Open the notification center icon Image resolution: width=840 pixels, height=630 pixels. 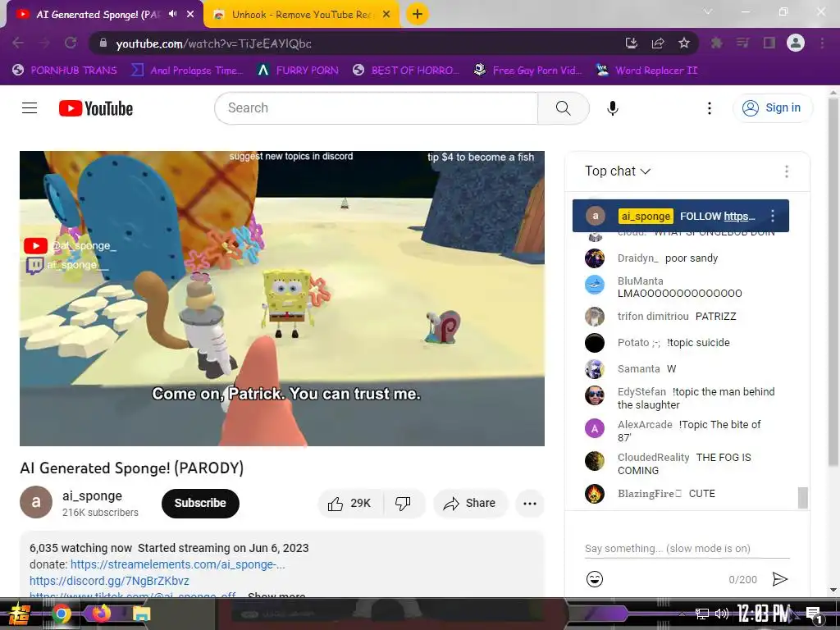coord(815,614)
